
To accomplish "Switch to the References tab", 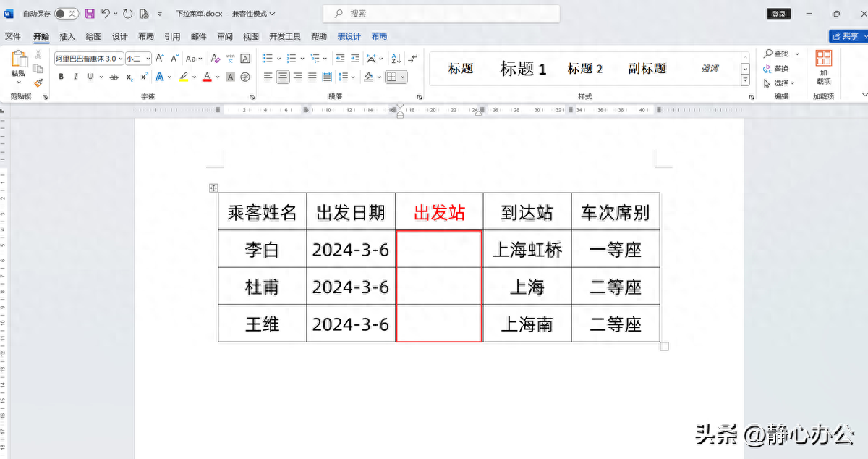I will (x=172, y=36).
